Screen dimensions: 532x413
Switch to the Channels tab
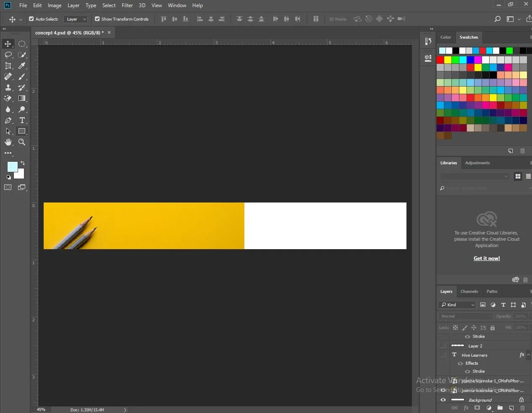point(469,292)
